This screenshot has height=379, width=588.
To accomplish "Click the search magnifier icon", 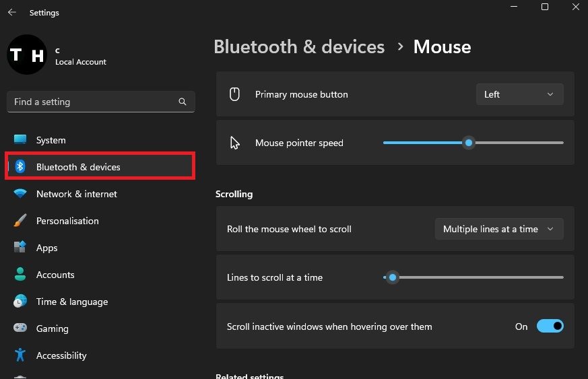I will pos(183,102).
